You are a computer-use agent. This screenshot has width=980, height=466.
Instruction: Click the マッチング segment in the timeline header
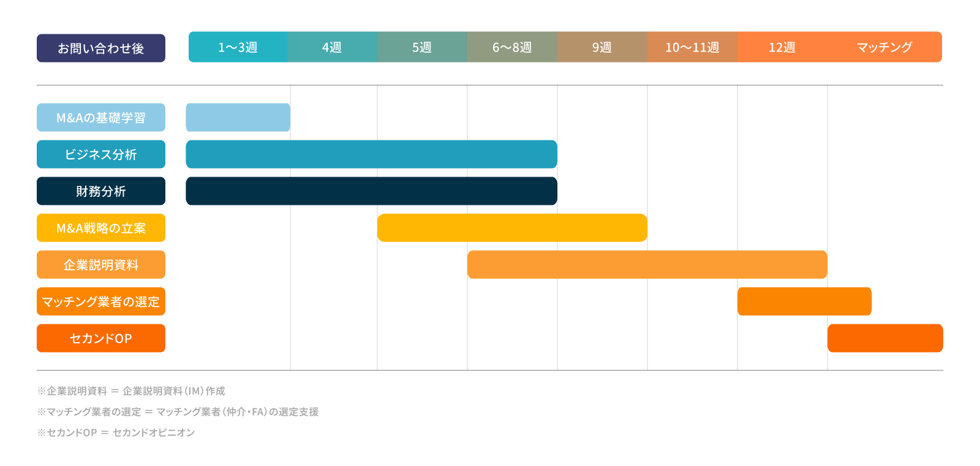pos(884,47)
